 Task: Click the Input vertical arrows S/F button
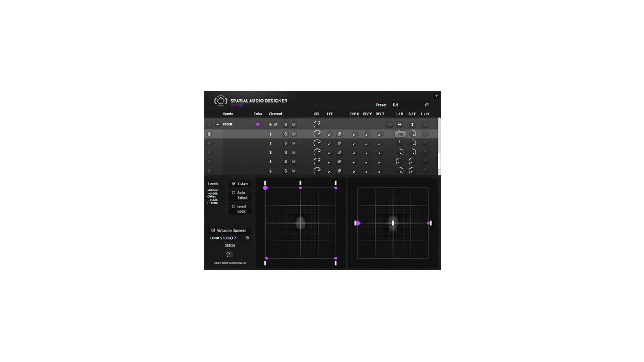point(412,125)
